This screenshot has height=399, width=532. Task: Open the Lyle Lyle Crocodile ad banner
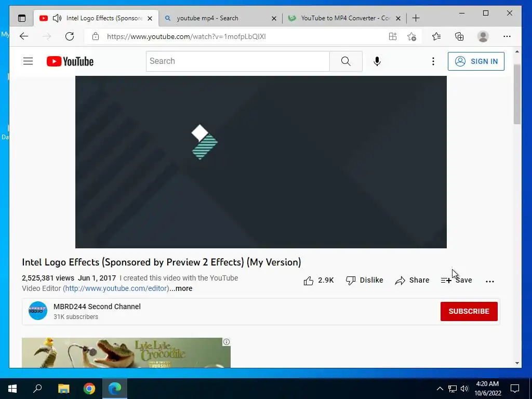pyautogui.click(x=126, y=353)
